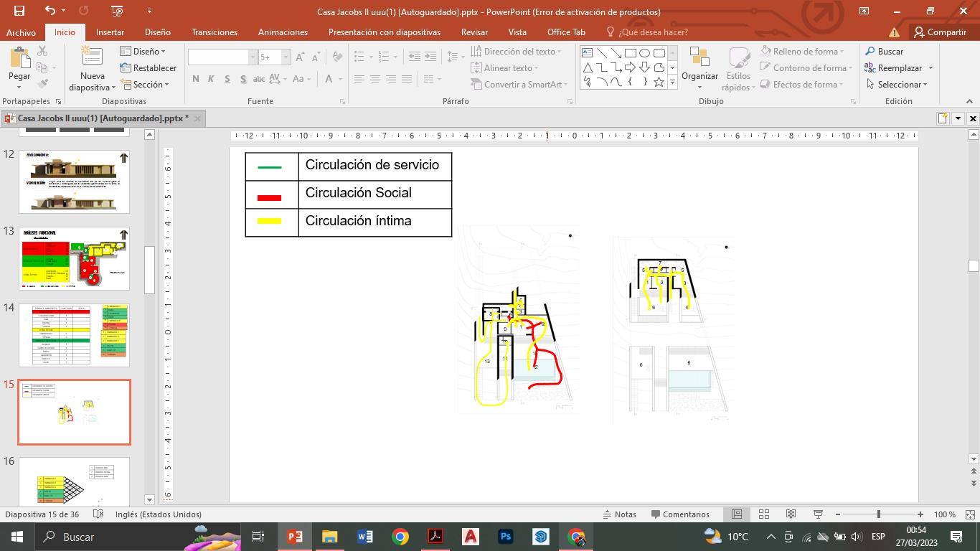980x551 pixels.
Task: Click the Buscar find icon in Edición
Action: (870, 52)
